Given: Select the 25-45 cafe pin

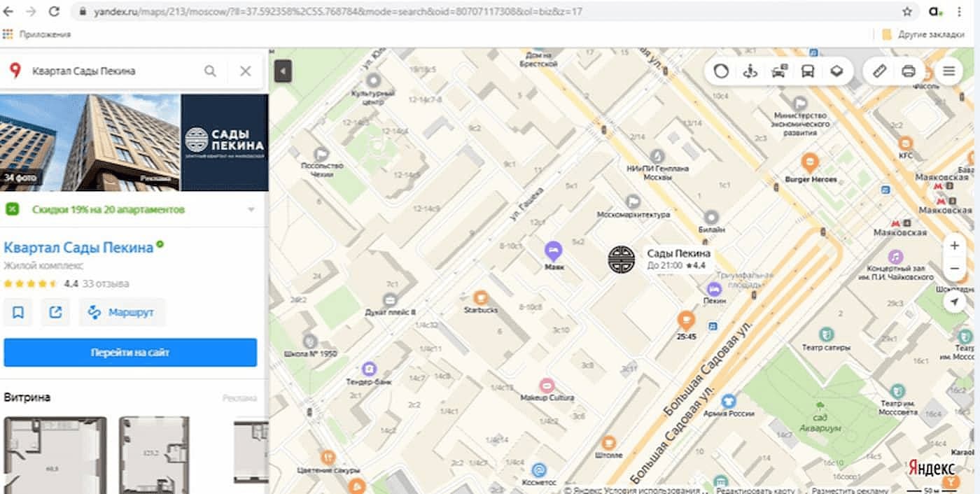Looking at the screenshot, I should coord(686,321).
